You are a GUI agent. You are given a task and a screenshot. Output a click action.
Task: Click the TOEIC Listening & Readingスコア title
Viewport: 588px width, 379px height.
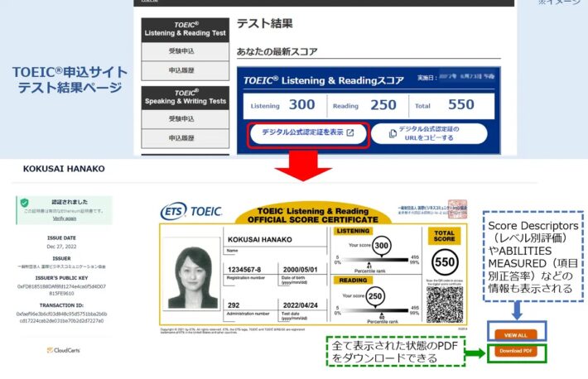(x=324, y=80)
